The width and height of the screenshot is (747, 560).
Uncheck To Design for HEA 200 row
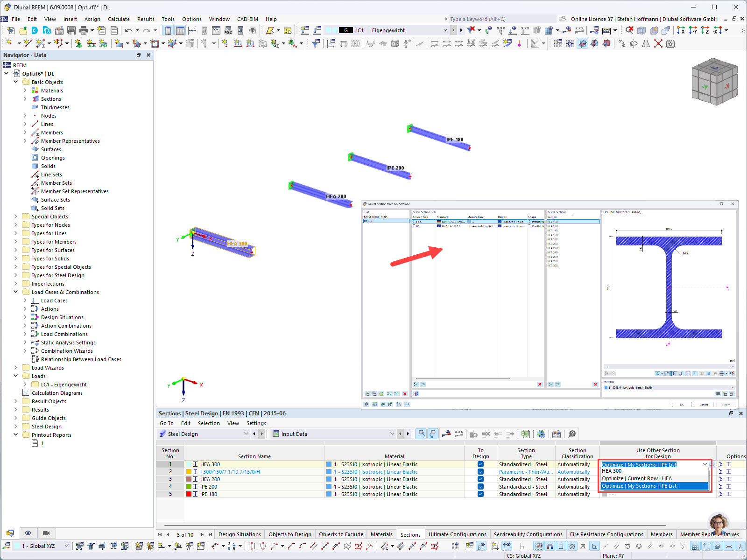[x=480, y=479]
